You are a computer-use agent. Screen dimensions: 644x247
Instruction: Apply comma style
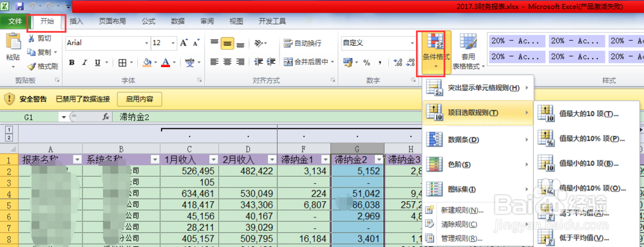381,63
